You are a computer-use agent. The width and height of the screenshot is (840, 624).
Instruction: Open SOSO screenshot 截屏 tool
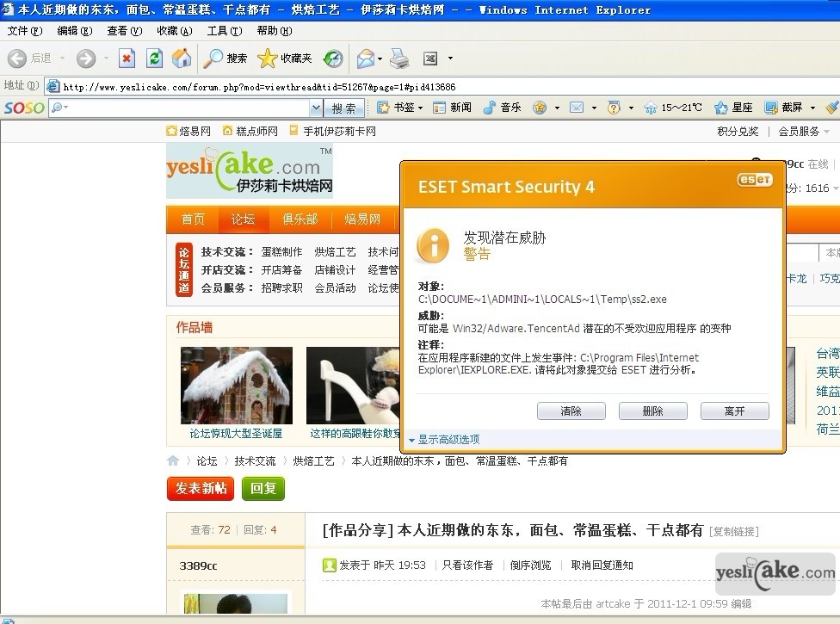(783, 108)
